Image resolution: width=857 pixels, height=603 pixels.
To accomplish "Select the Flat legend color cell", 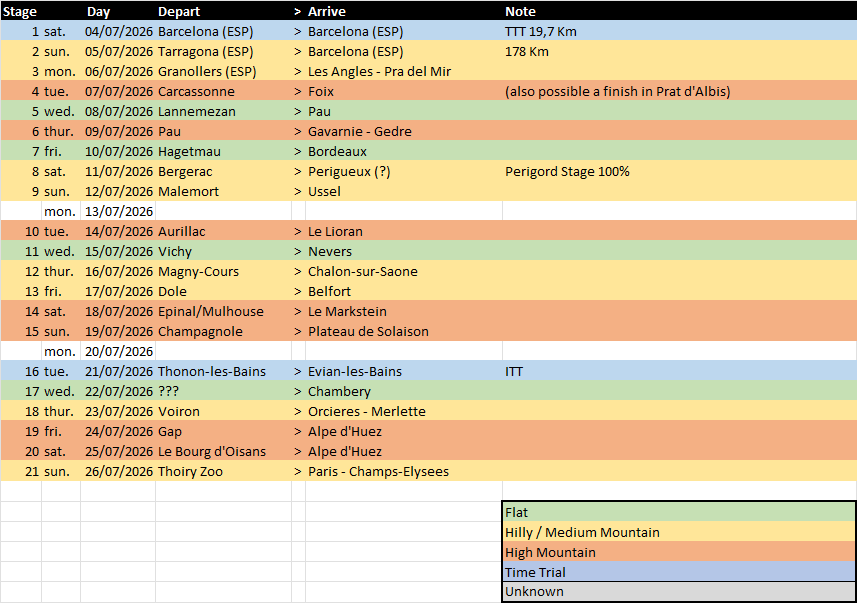I will coord(678,512).
